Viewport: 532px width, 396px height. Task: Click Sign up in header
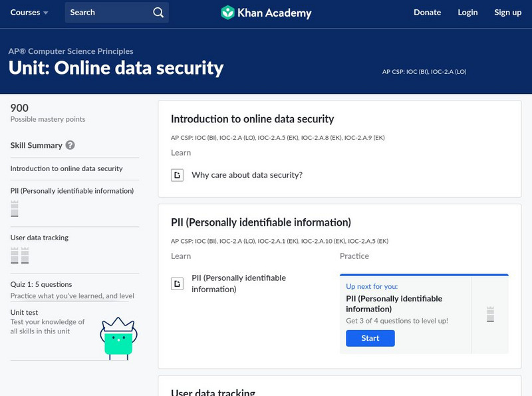(x=507, y=13)
